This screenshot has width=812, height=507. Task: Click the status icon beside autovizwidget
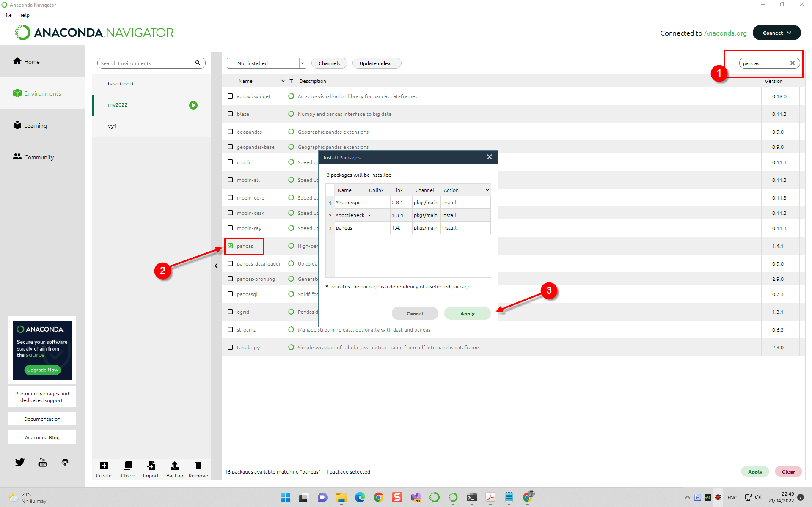click(x=291, y=96)
